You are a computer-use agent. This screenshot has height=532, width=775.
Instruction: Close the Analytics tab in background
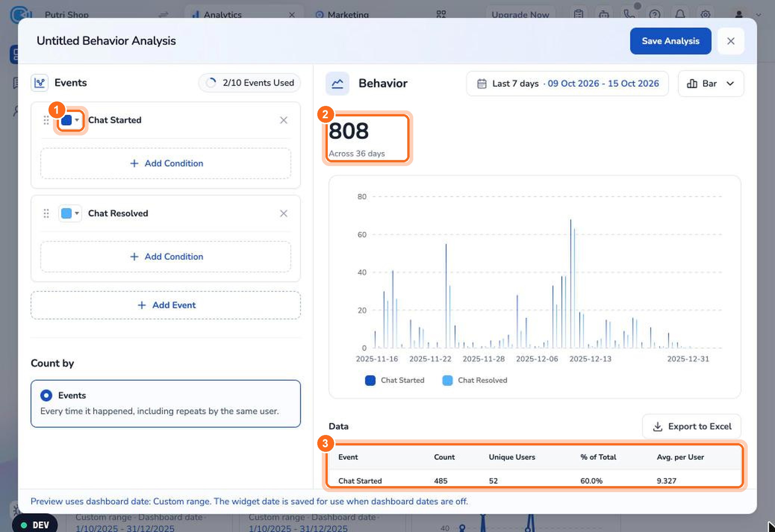click(x=292, y=15)
